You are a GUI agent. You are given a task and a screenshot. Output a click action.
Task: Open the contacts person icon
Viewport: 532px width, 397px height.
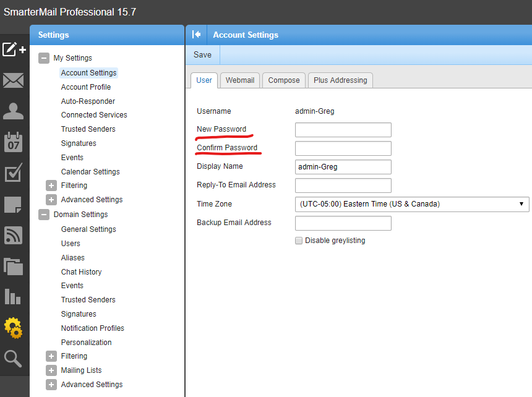coord(14,111)
